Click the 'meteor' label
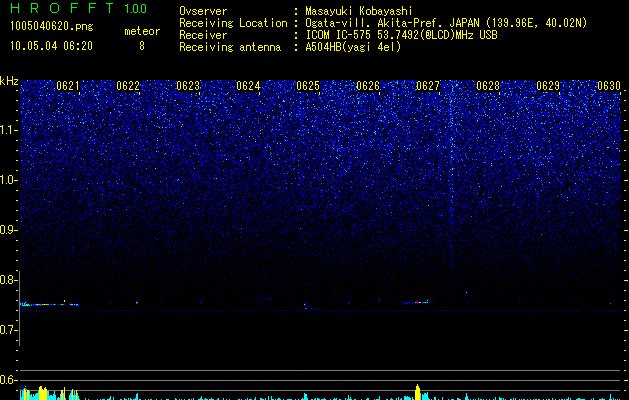Screen dimensions: 629x400 tap(142, 31)
